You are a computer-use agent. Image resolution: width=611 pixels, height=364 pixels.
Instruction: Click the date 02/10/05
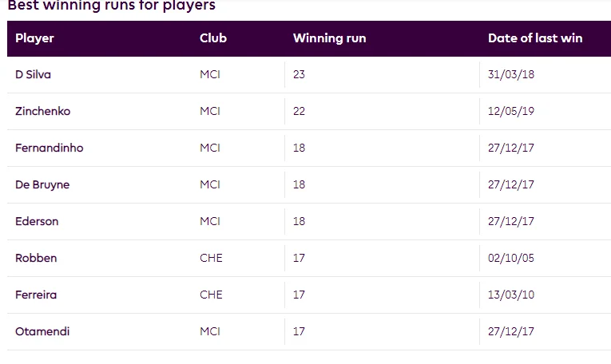tap(511, 259)
